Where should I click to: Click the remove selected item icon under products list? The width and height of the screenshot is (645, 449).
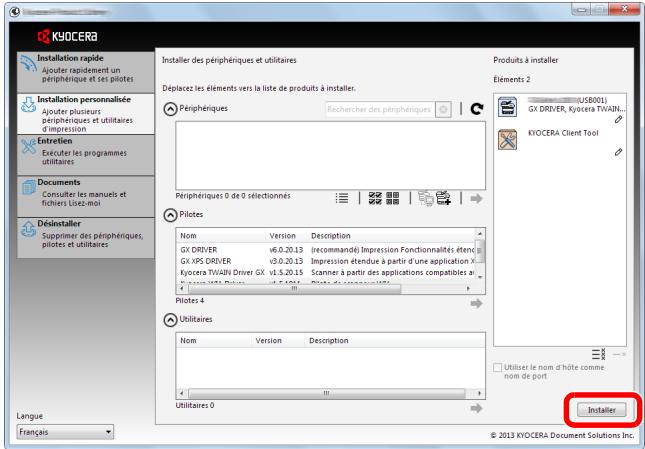click(x=619, y=354)
